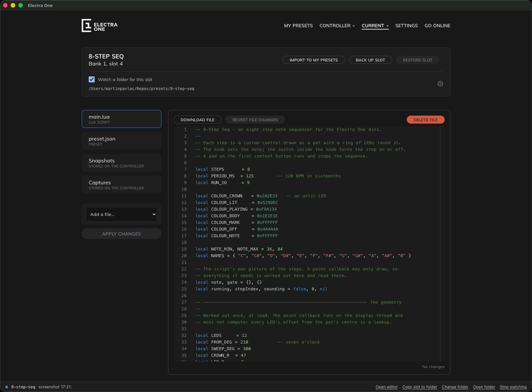Click the Open editor link
Image resolution: width=532 pixels, height=392 pixels.
tap(387, 387)
